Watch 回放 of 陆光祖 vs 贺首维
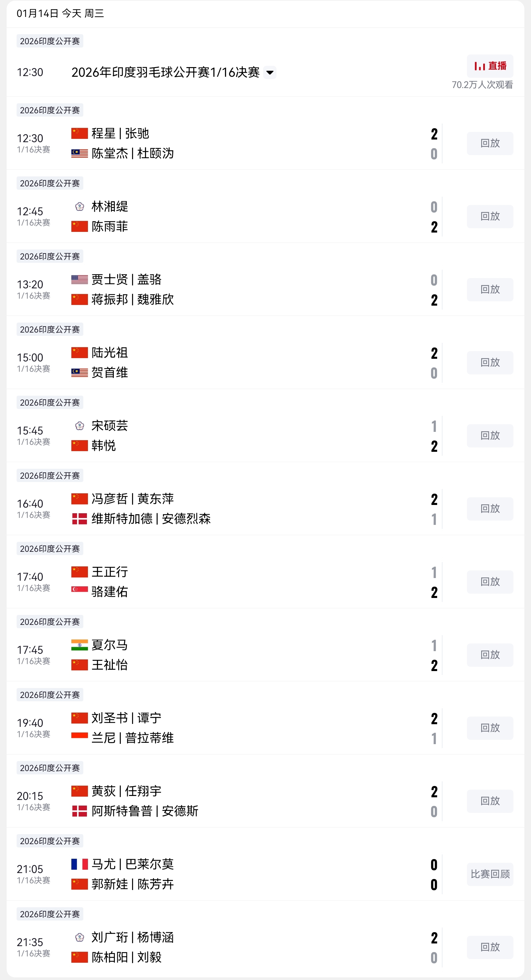This screenshot has width=531, height=980. (x=490, y=362)
